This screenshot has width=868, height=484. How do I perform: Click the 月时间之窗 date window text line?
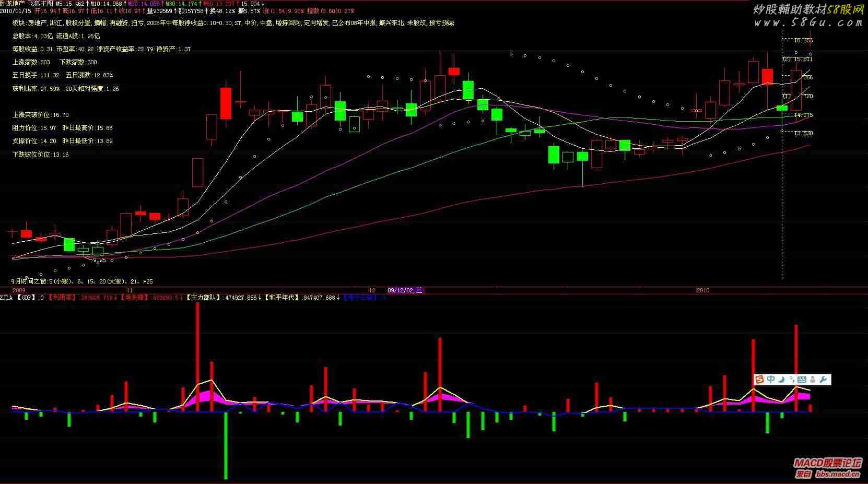(82, 281)
